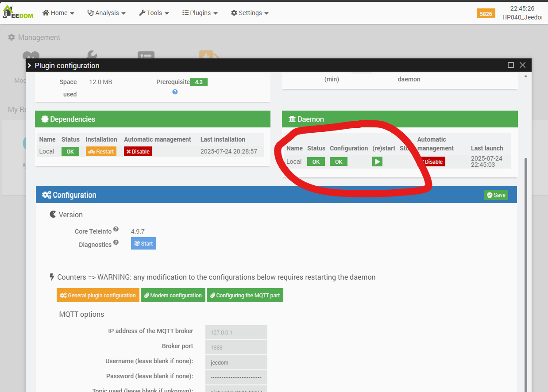Click the orange 5826 messages badge
Screen dimensions: 548x392
(486, 14)
